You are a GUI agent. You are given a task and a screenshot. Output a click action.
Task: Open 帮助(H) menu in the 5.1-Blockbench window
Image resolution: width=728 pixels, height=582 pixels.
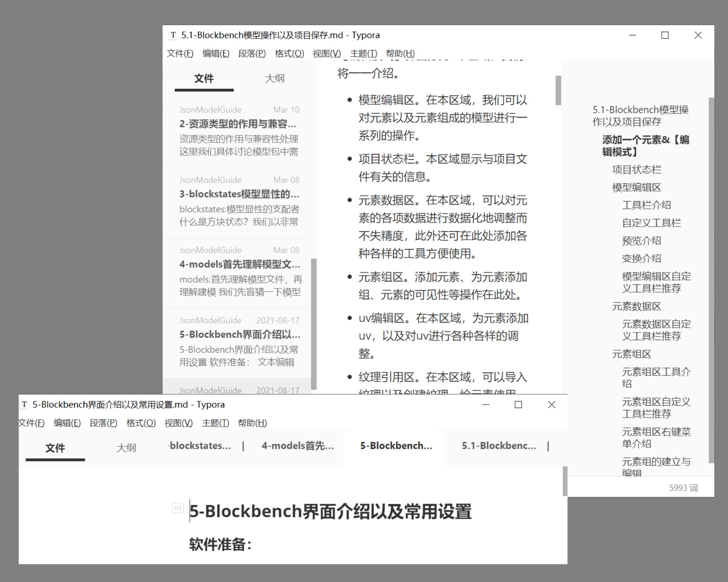click(x=400, y=53)
